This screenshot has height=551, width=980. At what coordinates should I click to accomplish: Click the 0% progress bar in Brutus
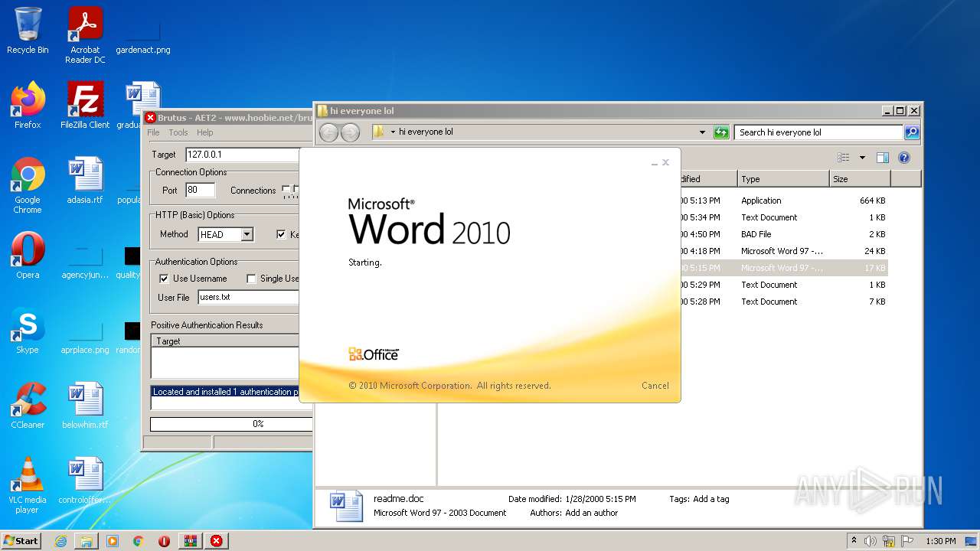click(231, 423)
